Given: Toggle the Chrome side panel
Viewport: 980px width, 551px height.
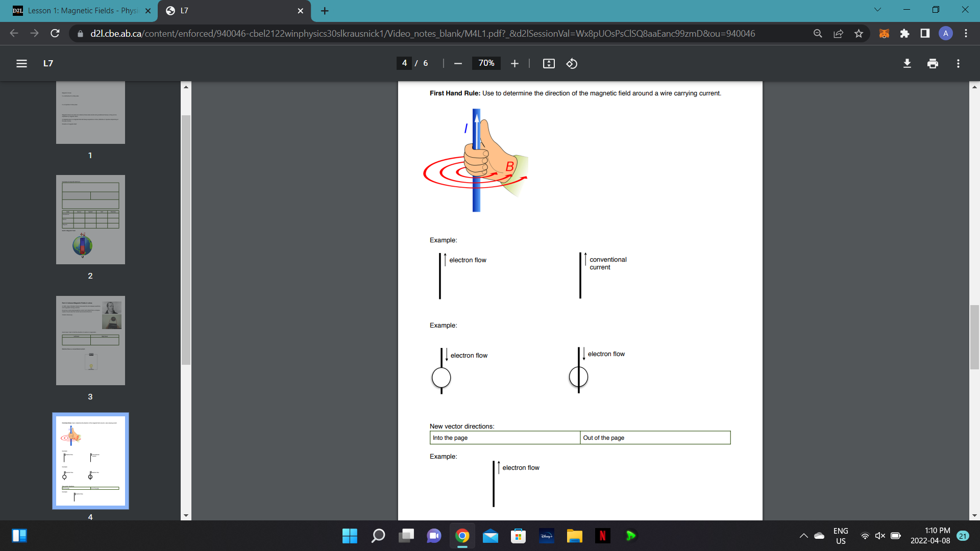Looking at the screenshot, I should (x=925, y=33).
